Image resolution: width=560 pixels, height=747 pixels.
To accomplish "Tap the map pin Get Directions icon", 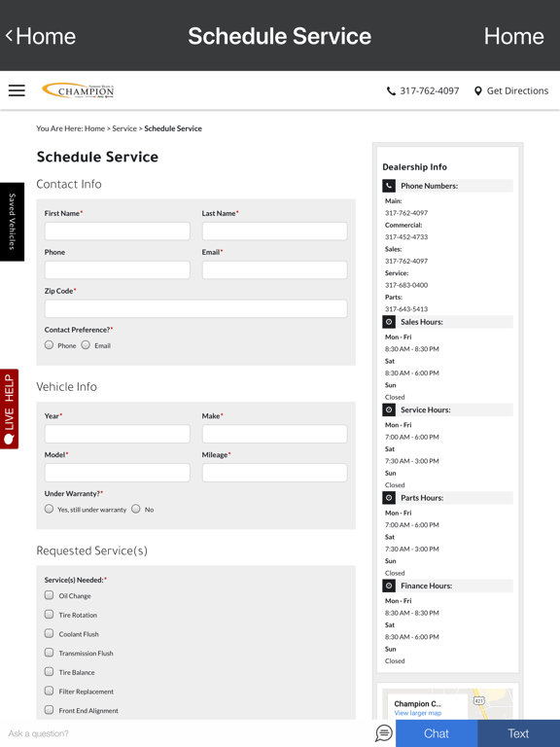I will (x=478, y=91).
